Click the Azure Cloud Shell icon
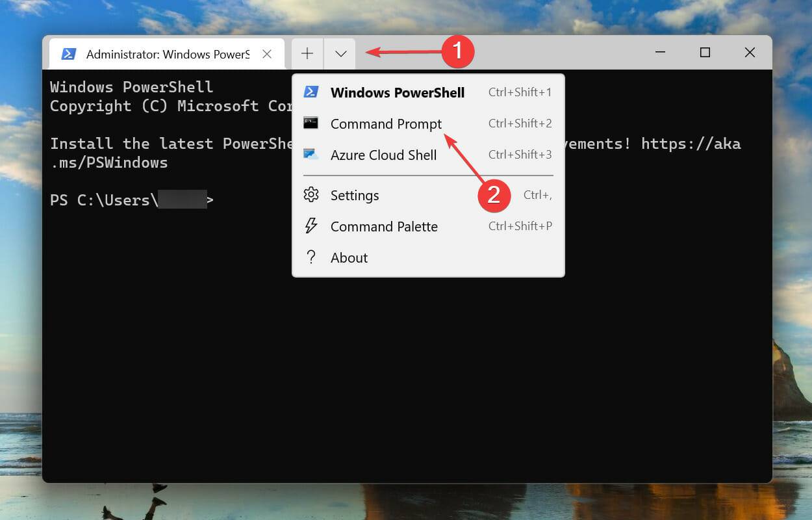812x520 pixels. click(311, 155)
